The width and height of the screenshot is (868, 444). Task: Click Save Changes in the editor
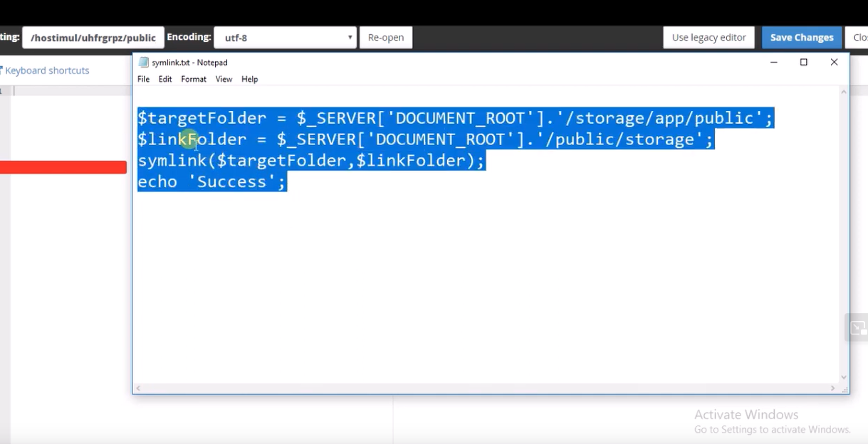coord(802,38)
